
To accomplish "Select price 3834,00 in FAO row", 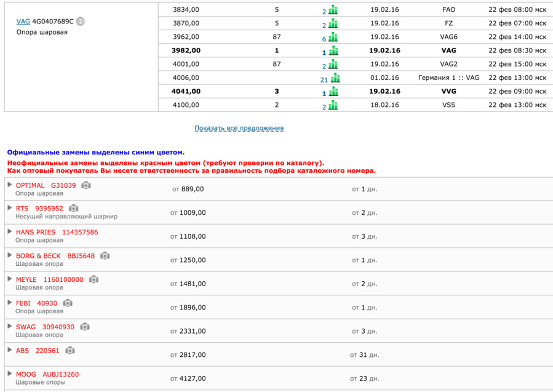I will click(x=186, y=9).
